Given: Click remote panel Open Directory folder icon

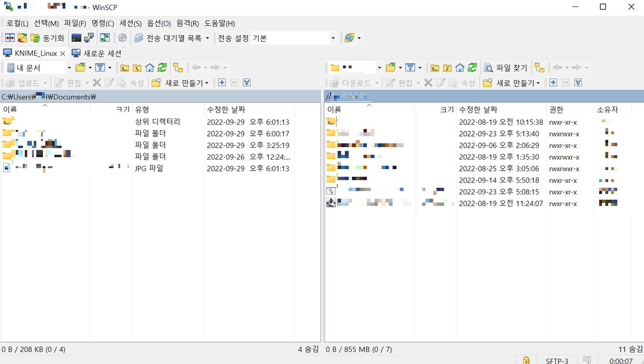Looking at the screenshot, I should click(x=391, y=68).
